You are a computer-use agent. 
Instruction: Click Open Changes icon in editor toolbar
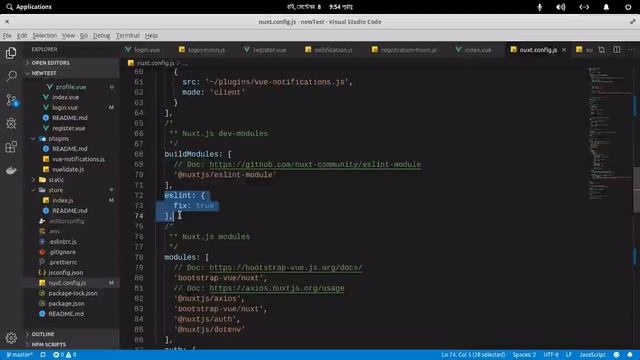[602, 50]
